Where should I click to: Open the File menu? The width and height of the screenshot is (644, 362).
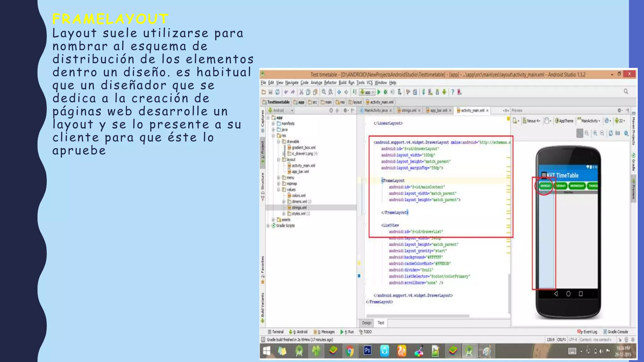[x=263, y=83]
